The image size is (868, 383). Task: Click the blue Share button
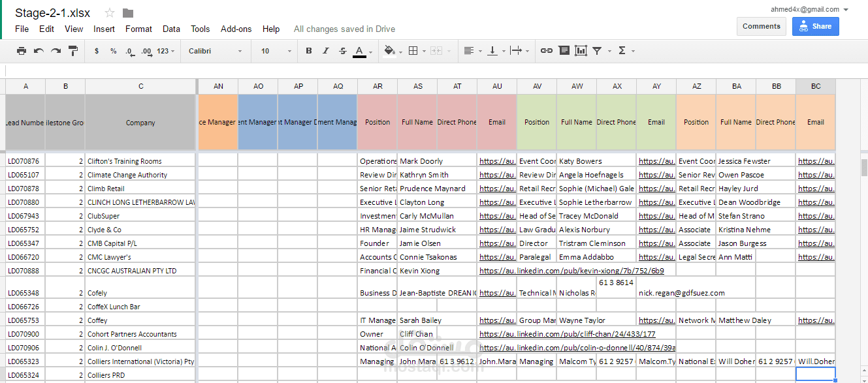[816, 26]
